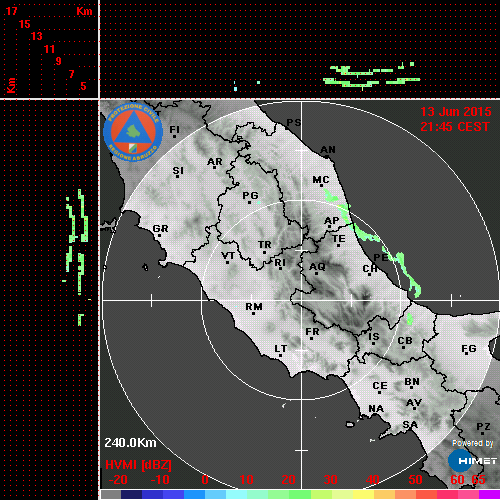The width and height of the screenshot is (500, 500).
Task: Click the vertically rotated Km axis label
Action: coord(11,85)
